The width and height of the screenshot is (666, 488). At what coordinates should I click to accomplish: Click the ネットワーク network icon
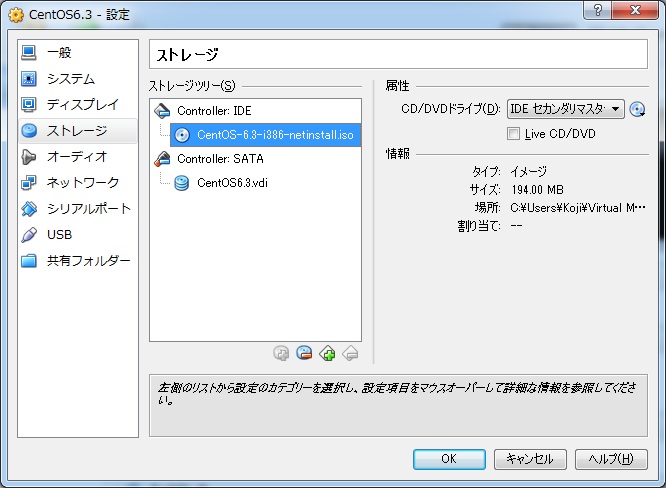(x=29, y=183)
